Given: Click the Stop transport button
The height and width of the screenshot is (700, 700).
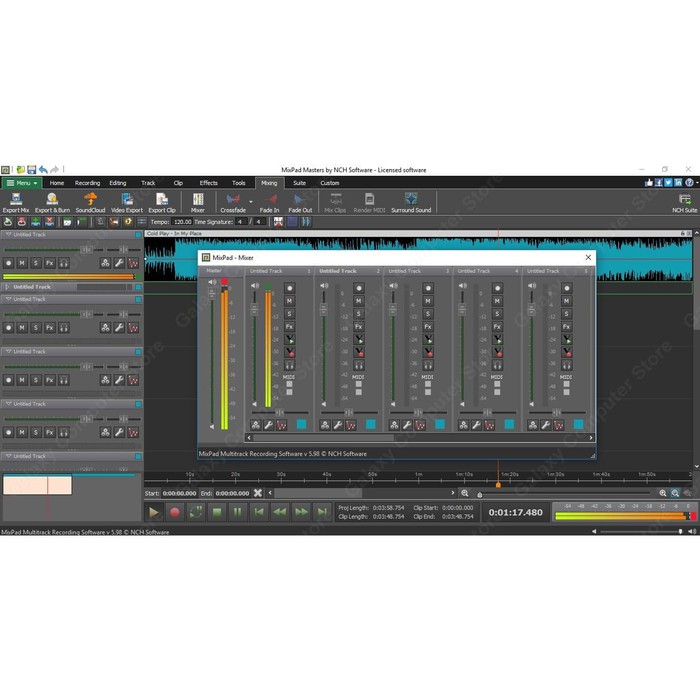Looking at the screenshot, I should pyautogui.click(x=217, y=512).
